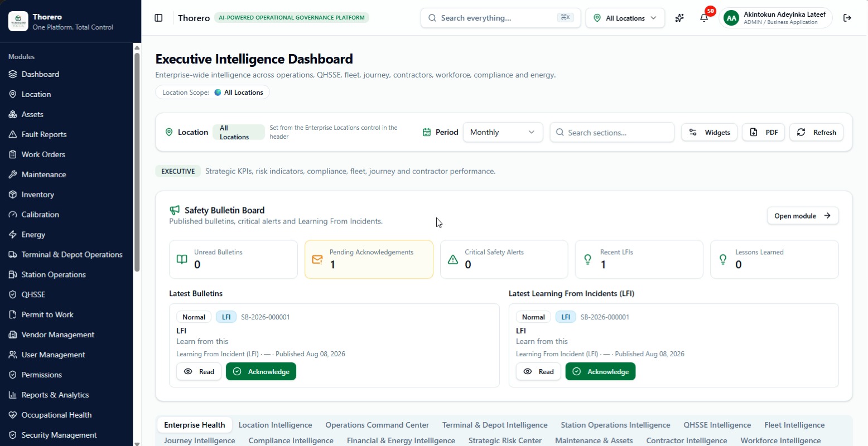Screen dimensions: 868x446
Task: Click the Critical Safety Alerts card
Action: tap(504, 259)
